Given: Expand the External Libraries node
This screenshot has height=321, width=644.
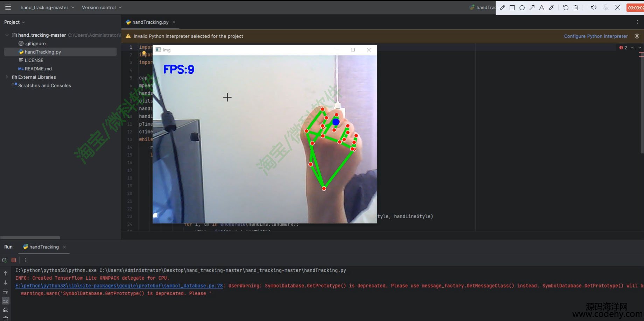Looking at the screenshot, I should click(x=7, y=77).
